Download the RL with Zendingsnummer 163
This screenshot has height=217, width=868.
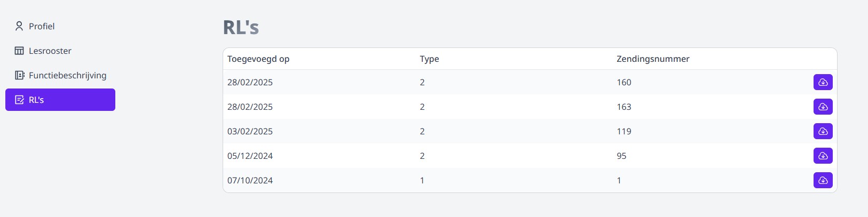coord(823,107)
